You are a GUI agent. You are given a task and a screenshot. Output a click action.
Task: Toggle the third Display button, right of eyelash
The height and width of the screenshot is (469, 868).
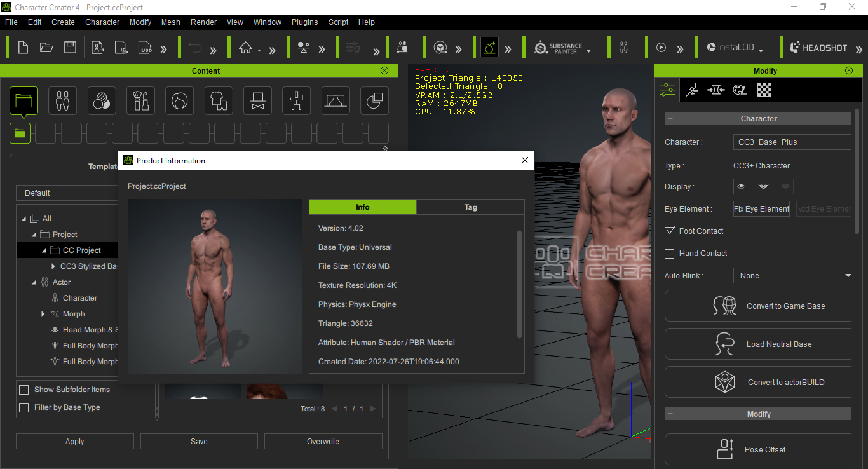point(785,187)
